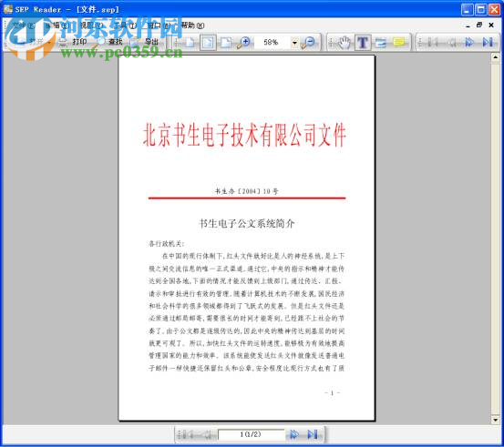Click the vertical scrollbar down arrow
This screenshot has width=504, height=447.
pos(495,420)
